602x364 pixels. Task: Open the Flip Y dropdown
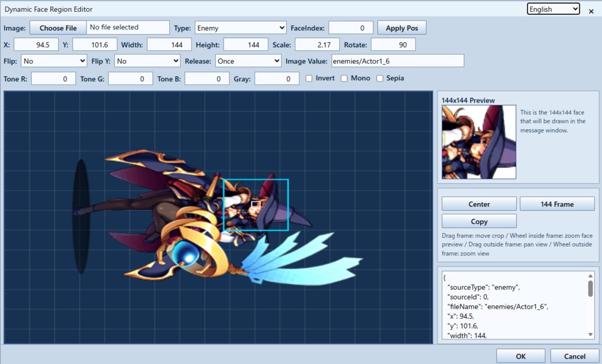(147, 61)
